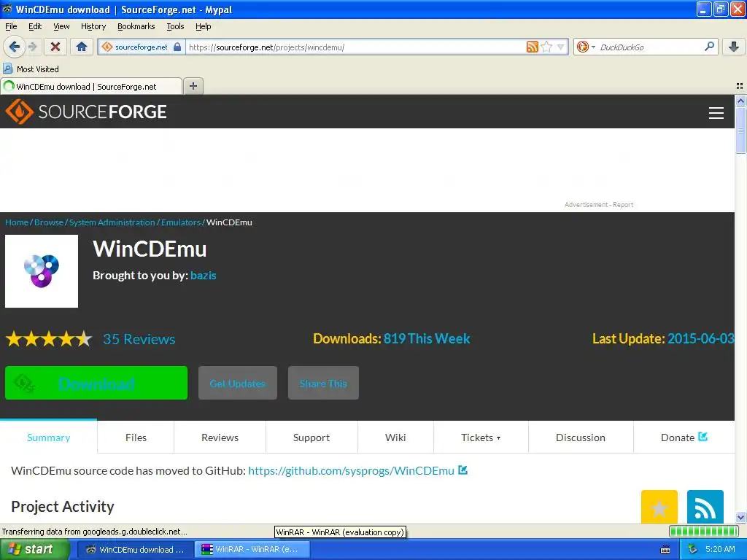Switch to the Wiki tab
This screenshot has width=747, height=560.
395,437
